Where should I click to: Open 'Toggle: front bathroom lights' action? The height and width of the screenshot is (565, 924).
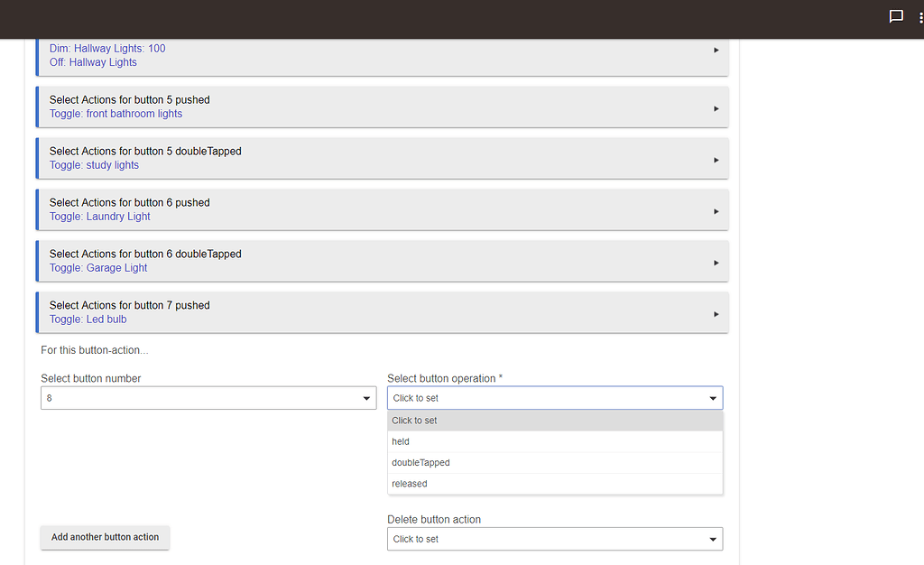(115, 114)
